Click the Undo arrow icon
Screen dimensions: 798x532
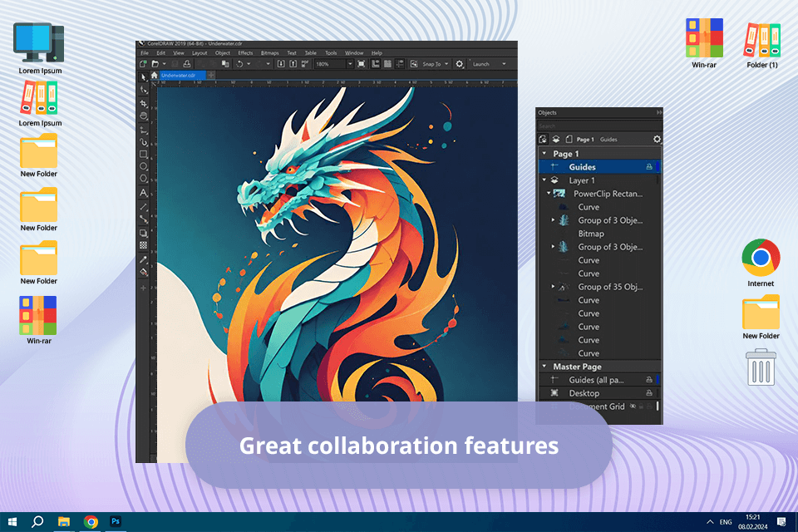click(x=239, y=64)
